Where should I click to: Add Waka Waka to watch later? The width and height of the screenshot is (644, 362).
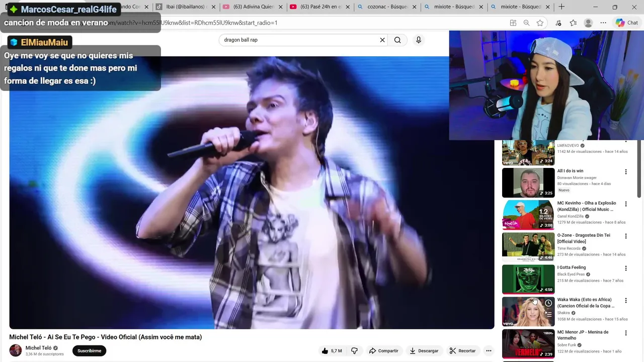pos(548,303)
